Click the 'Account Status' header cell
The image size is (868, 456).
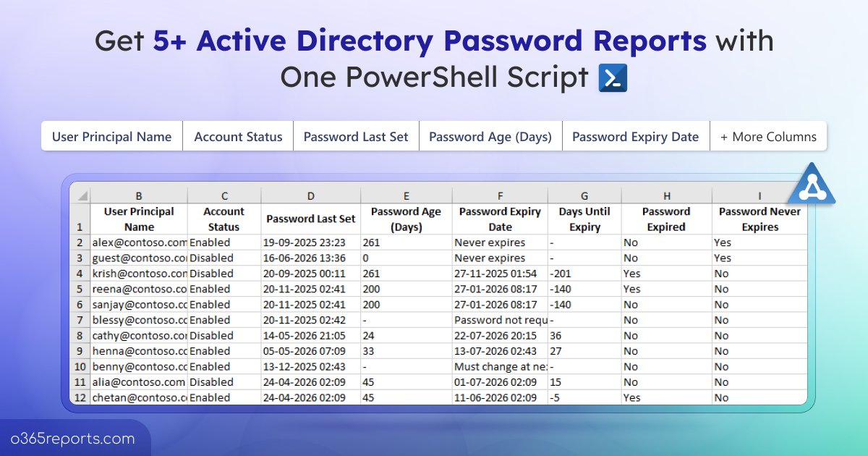pos(224,219)
